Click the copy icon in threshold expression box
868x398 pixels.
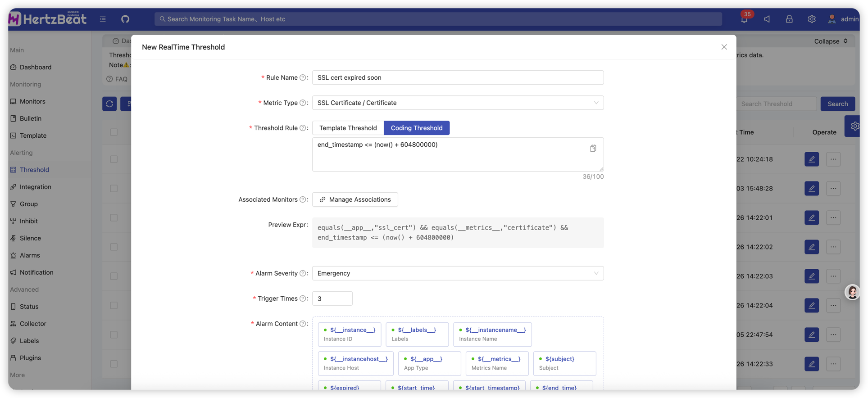tap(593, 149)
